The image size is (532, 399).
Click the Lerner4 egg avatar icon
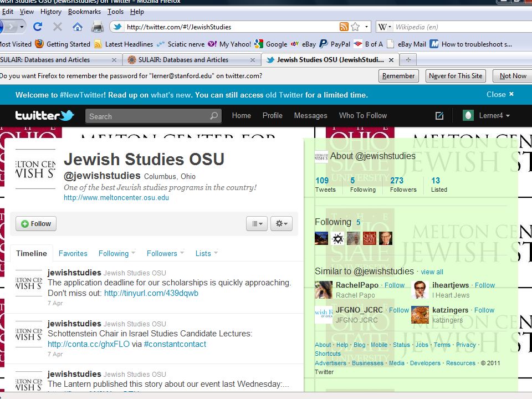pyautogui.click(x=468, y=115)
